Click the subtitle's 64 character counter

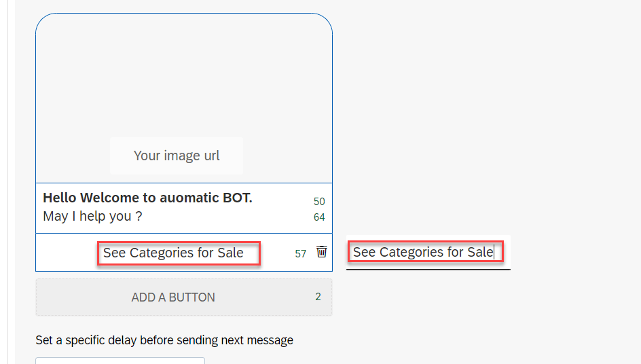tap(319, 217)
